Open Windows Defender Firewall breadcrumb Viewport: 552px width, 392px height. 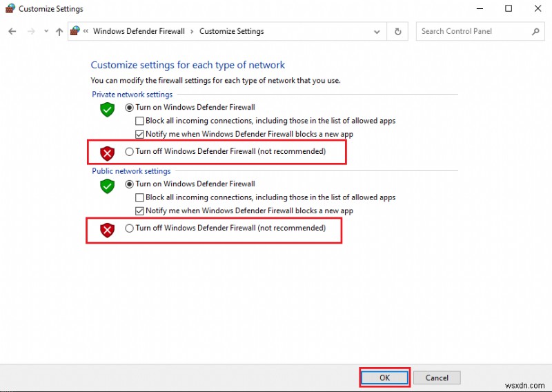pos(139,31)
